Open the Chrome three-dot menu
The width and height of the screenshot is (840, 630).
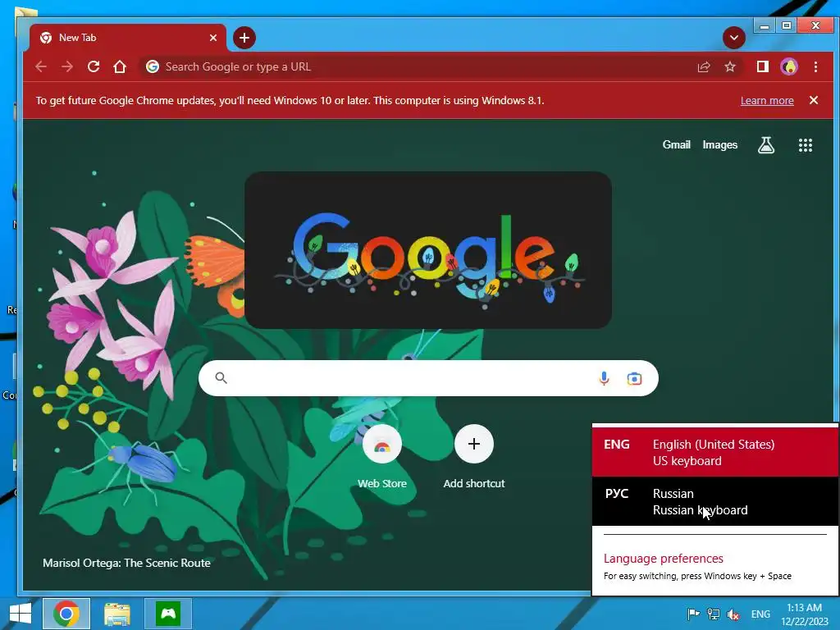pos(815,66)
